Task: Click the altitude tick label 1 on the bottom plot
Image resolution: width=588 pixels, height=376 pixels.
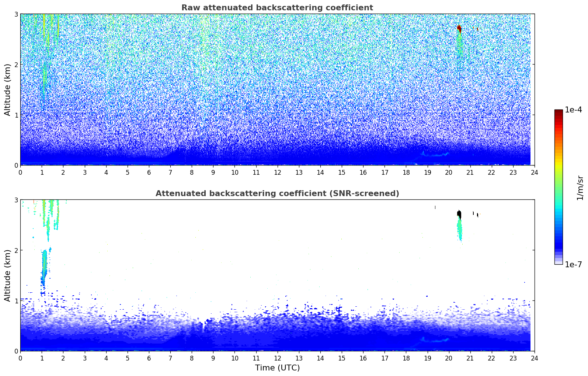Action: coord(16,301)
